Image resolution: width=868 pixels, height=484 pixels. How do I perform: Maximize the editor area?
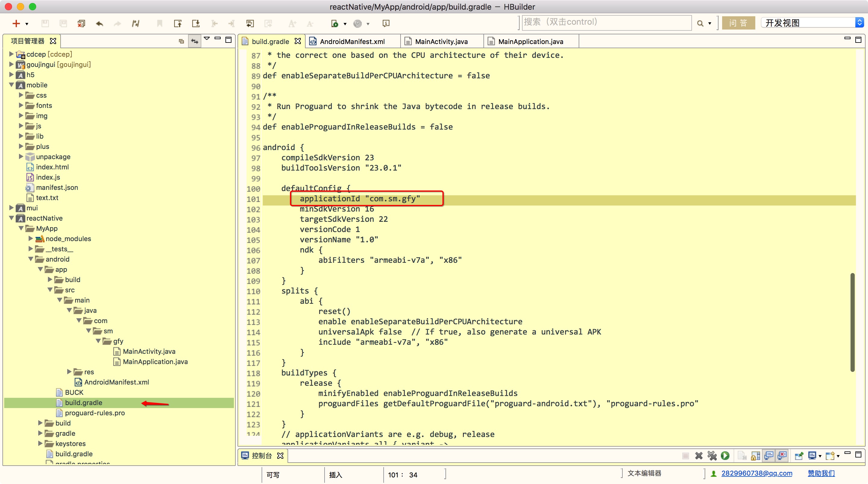(x=858, y=39)
